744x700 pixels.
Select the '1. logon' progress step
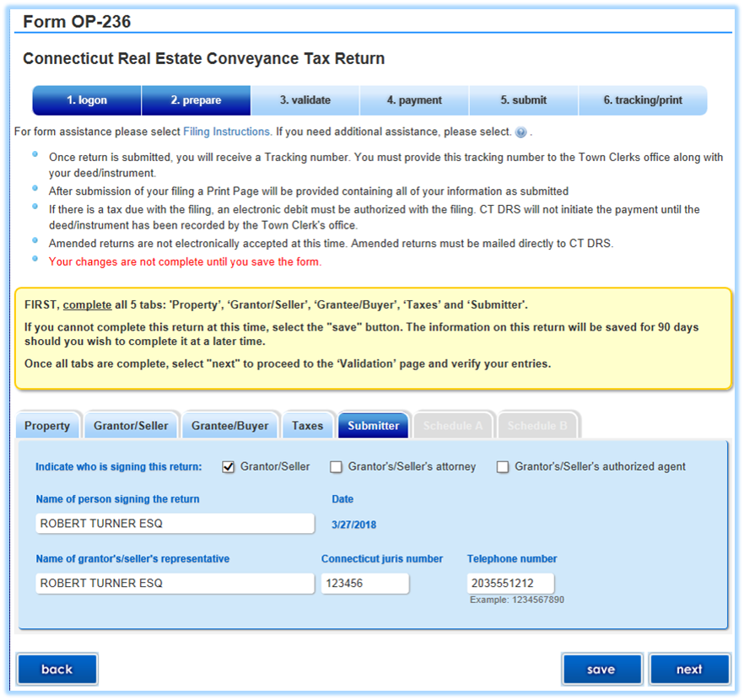point(87,100)
